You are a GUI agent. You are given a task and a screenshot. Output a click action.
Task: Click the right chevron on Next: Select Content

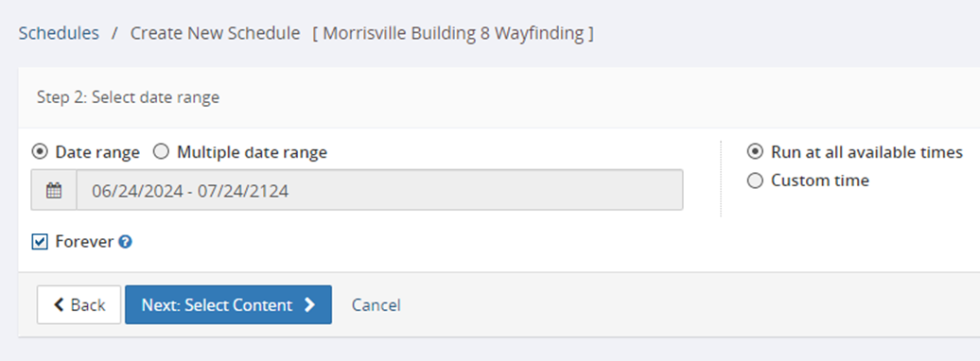[x=309, y=305]
